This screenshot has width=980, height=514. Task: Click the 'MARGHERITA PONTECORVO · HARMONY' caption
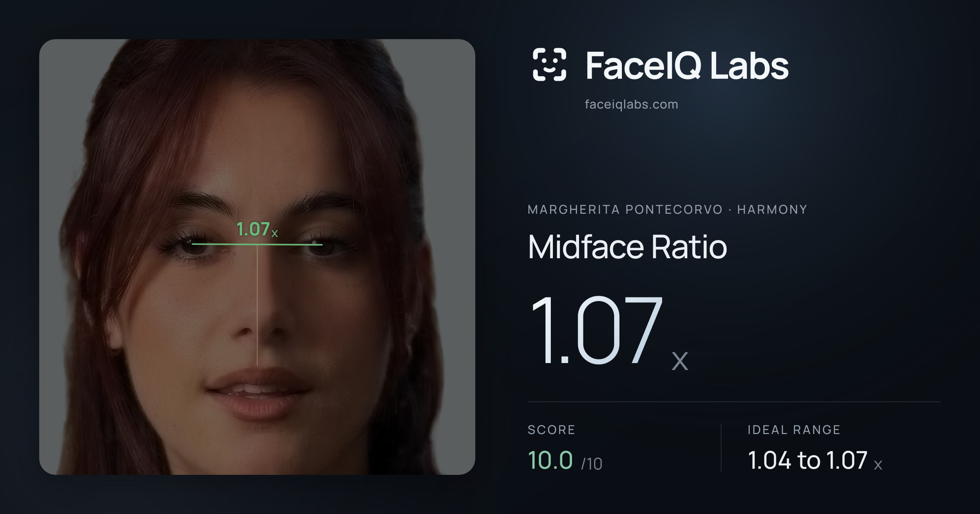667,210
